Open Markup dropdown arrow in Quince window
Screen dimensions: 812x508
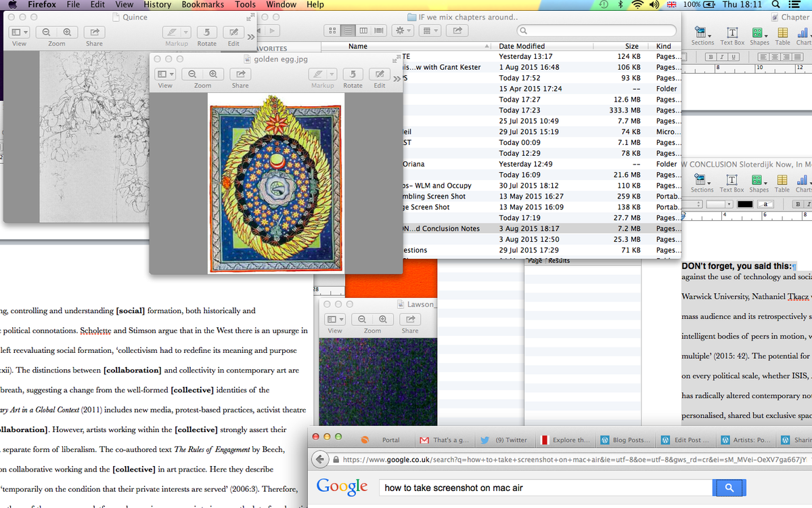pos(185,32)
